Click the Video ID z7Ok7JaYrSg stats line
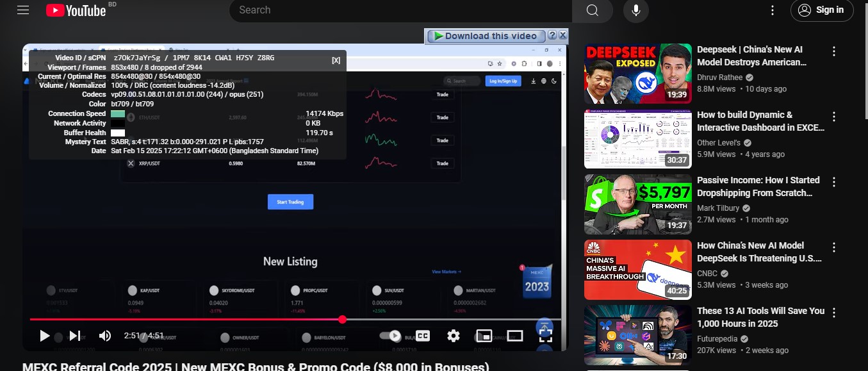Screen dimensions: 868x371 tap(165, 58)
